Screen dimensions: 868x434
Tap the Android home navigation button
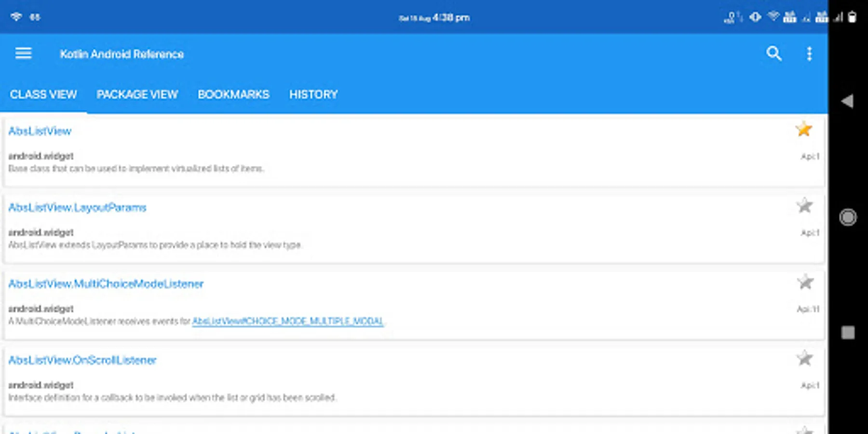click(848, 217)
